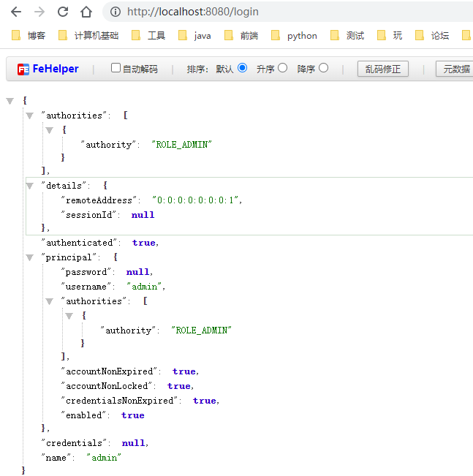Open the 论坛 bookmark folder
473x476 pixels.
[x=432, y=36]
